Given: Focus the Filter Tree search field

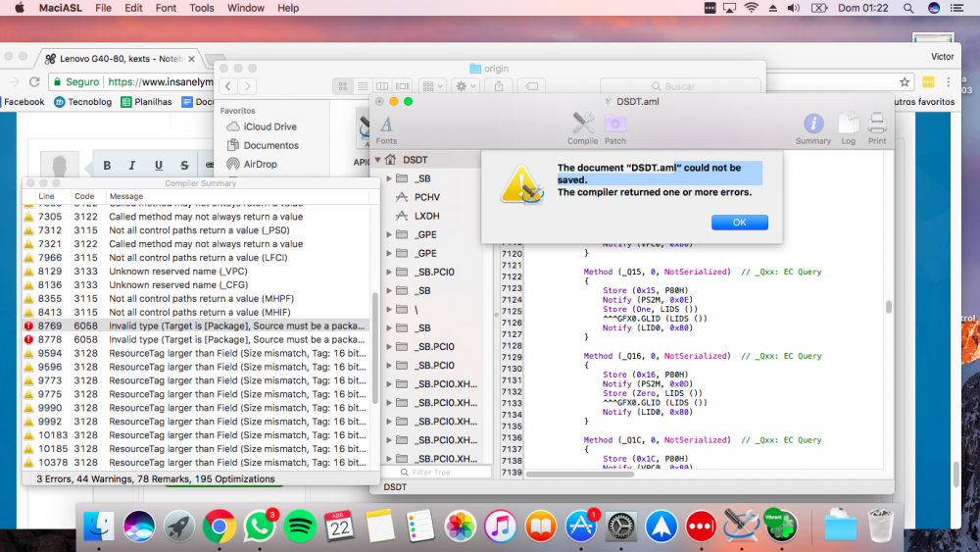Looking at the screenshot, I should point(436,473).
